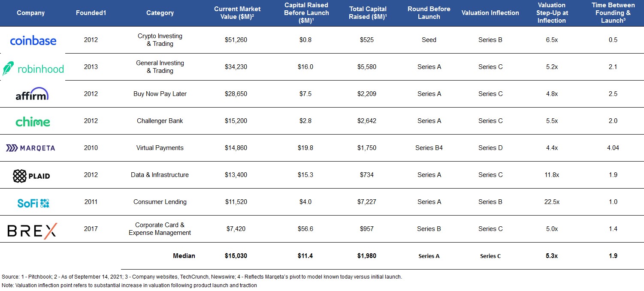This screenshot has width=644, height=291.
Task: Select the median $15,030 market value
Action: click(236, 256)
